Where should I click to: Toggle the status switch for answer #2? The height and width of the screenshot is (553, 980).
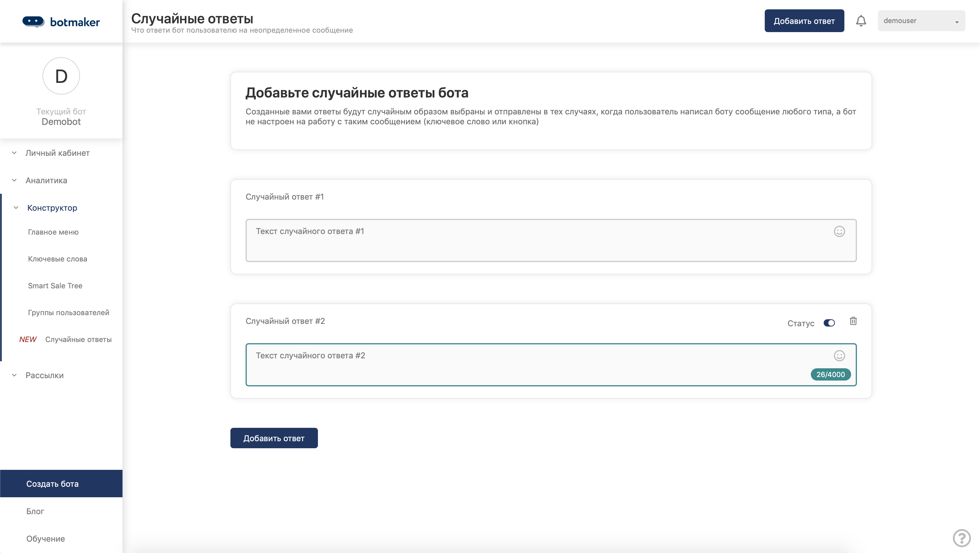click(x=829, y=323)
